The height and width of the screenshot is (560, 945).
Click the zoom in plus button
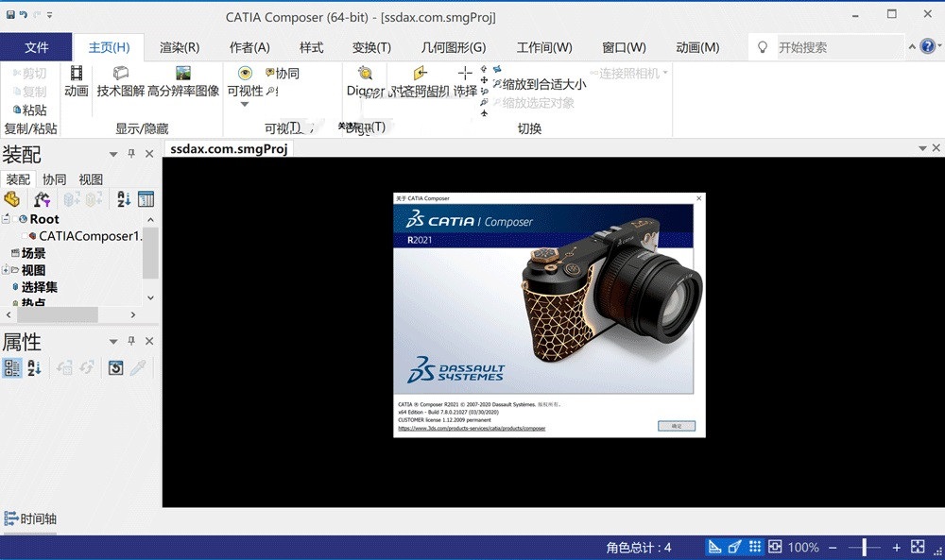click(x=896, y=548)
